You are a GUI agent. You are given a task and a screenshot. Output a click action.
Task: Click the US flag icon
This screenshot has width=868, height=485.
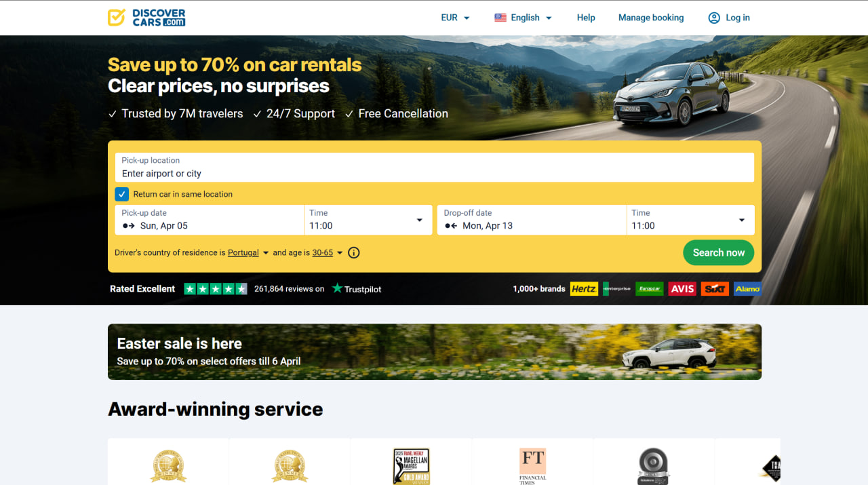coord(500,18)
